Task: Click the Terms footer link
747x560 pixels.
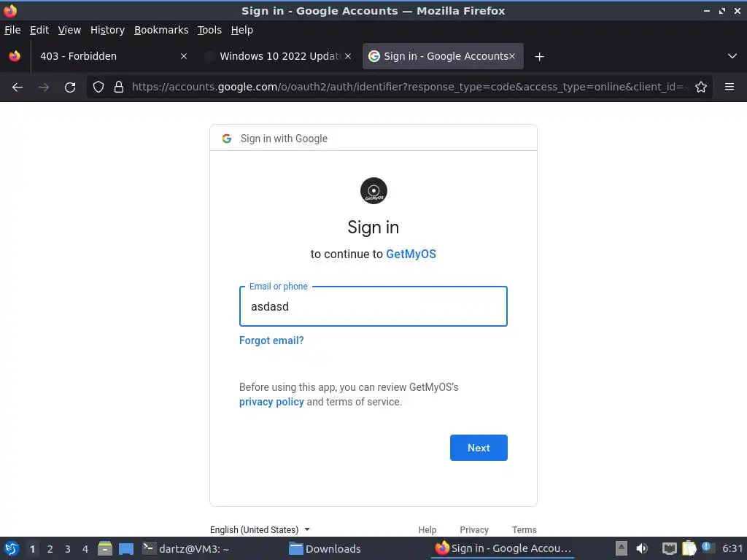Action: (x=524, y=529)
